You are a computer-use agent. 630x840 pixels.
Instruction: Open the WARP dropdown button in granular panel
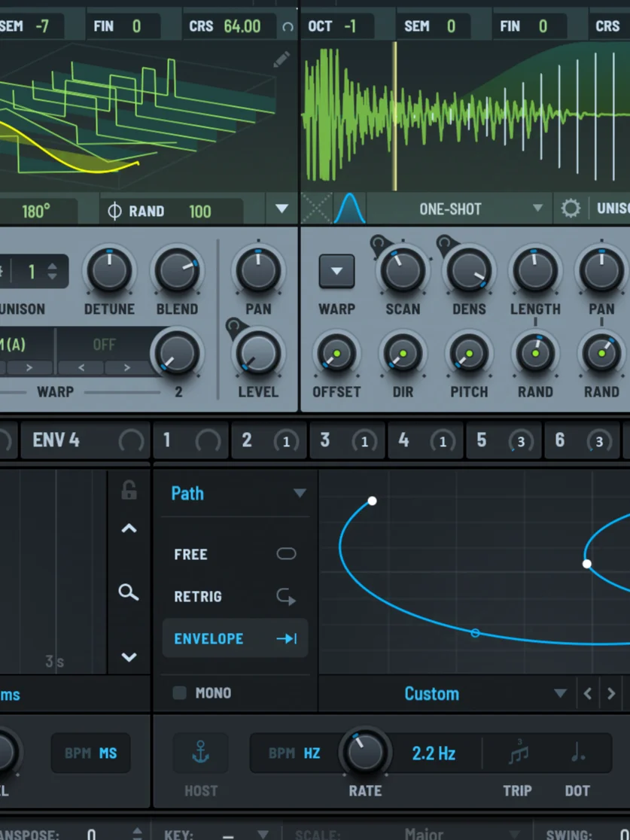[336, 271]
